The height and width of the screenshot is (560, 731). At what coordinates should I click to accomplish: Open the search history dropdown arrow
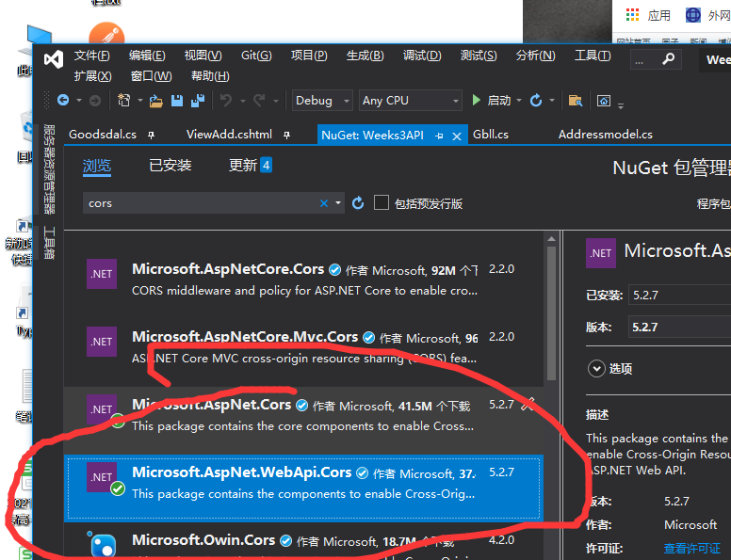tap(338, 203)
